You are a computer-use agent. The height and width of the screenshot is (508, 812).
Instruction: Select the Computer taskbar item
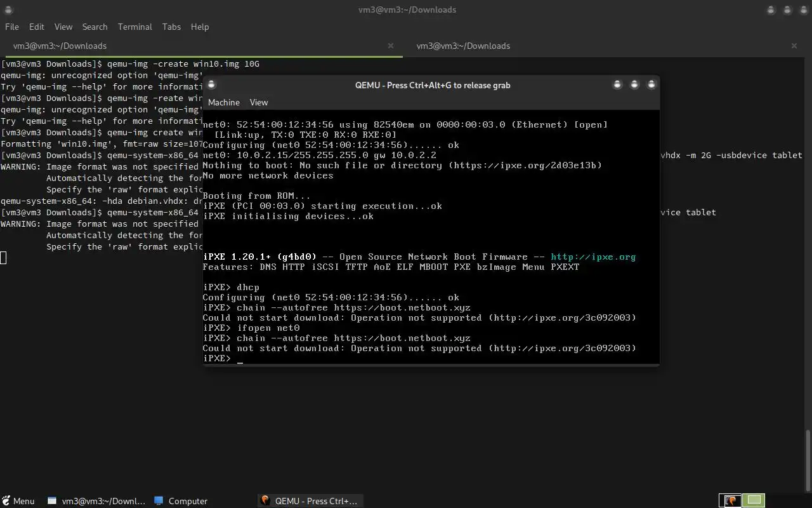click(x=181, y=501)
